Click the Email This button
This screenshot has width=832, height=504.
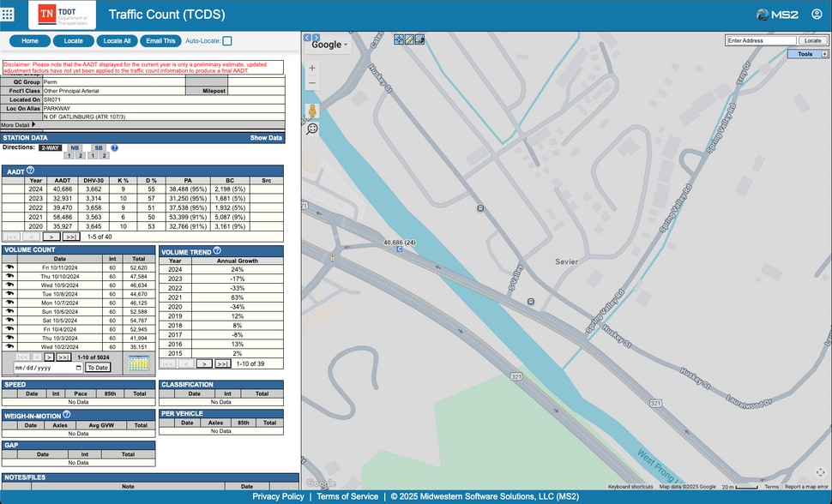160,40
